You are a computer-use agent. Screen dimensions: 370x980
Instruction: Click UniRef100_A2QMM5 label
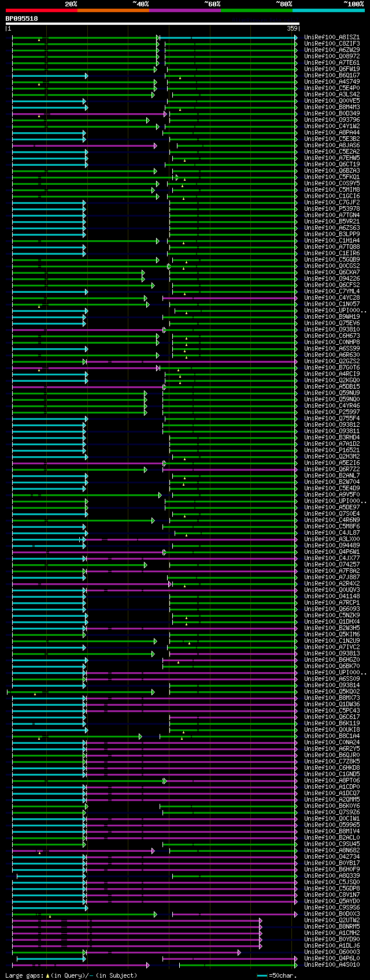tap(332, 799)
